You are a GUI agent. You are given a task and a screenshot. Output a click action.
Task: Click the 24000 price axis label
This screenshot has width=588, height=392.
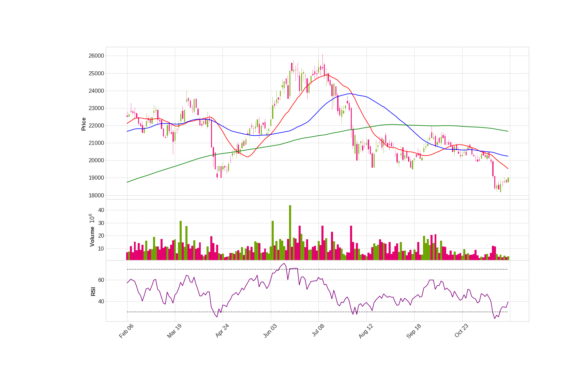96,91
